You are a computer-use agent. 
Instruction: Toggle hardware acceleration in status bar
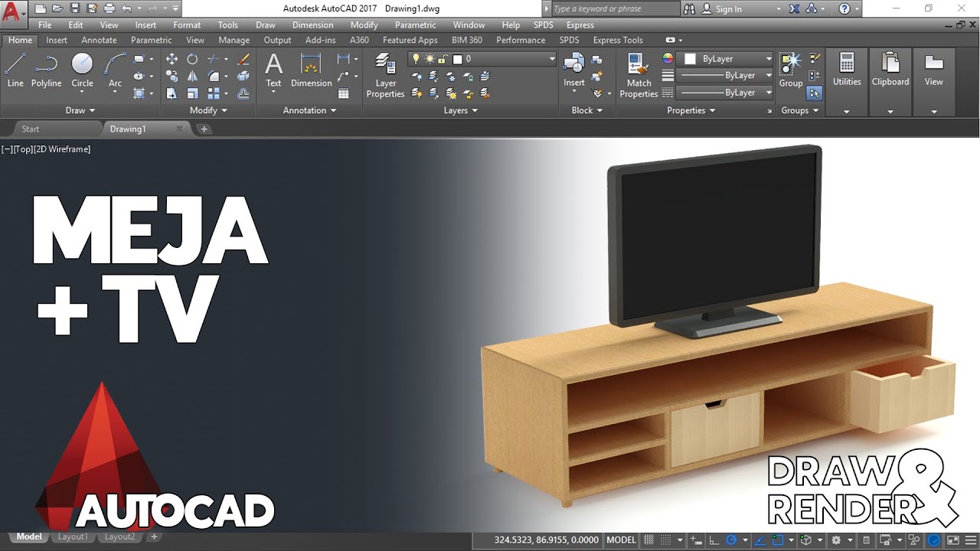click(935, 540)
